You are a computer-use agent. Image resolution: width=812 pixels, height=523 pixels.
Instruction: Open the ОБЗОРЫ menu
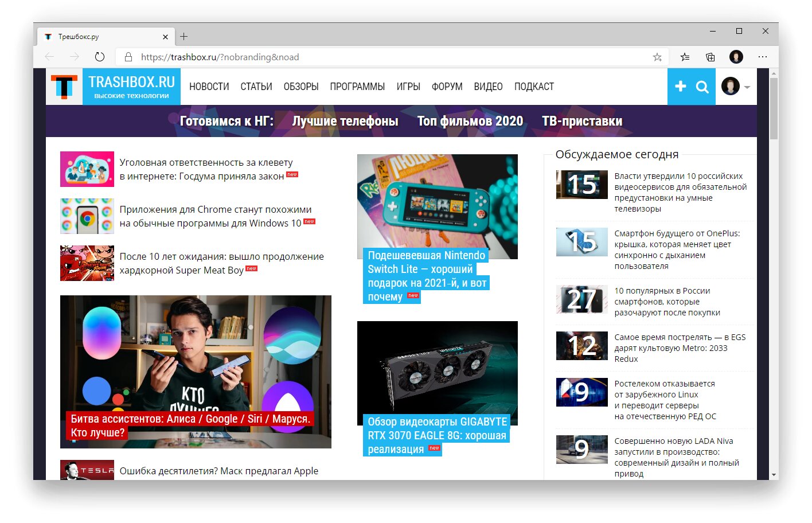tap(301, 87)
